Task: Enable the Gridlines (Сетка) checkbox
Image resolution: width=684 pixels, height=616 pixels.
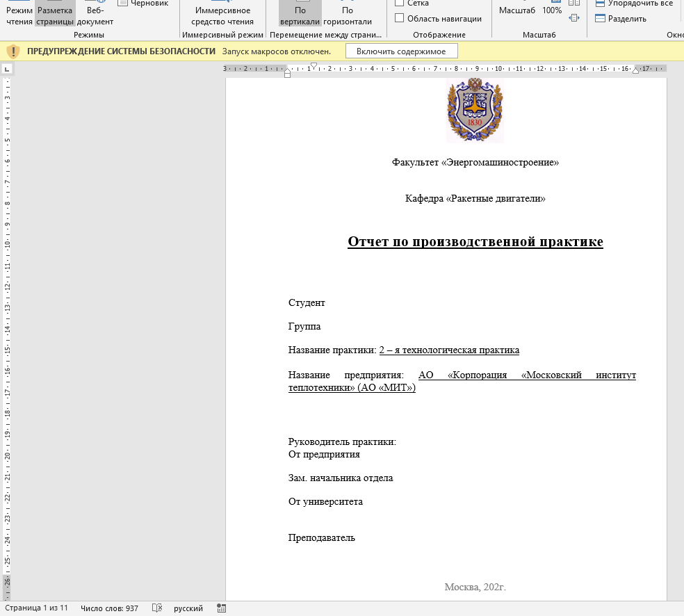Action: click(400, 3)
